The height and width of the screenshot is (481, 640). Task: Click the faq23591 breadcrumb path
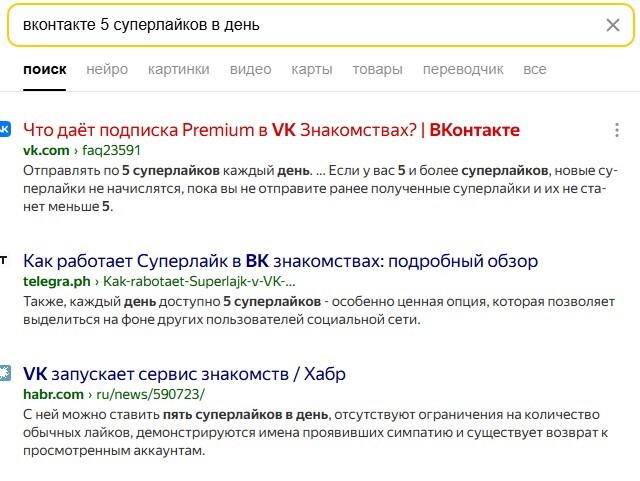coord(111,150)
